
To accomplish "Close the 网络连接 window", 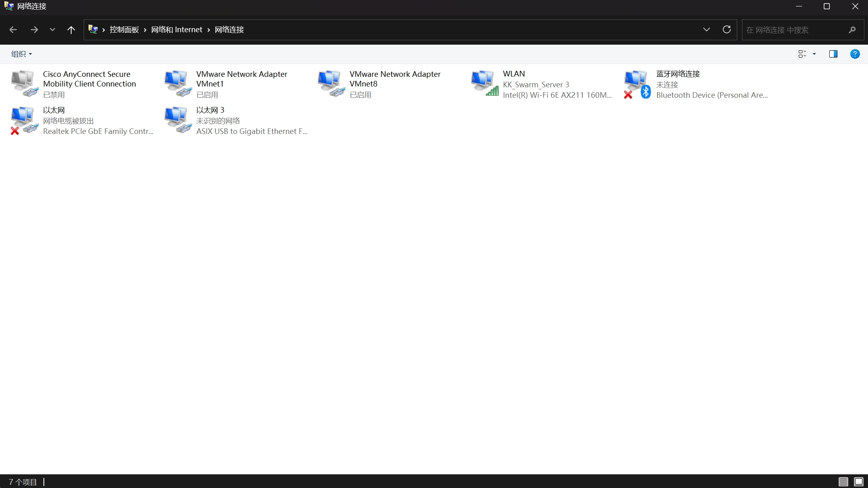I will [x=855, y=6].
